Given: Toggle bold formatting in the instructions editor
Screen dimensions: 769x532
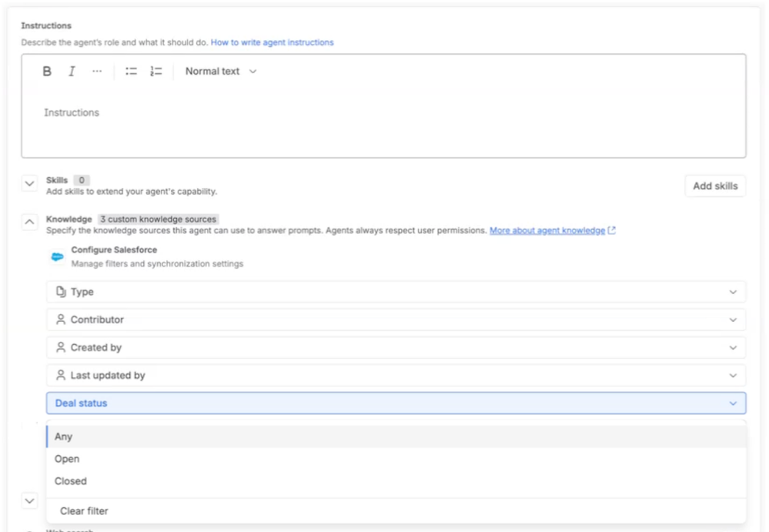Looking at the screenshot, I should (x=47, y=72).
